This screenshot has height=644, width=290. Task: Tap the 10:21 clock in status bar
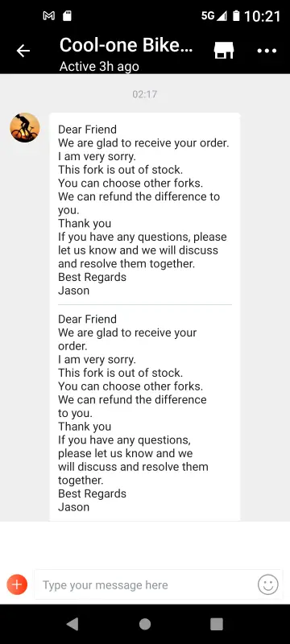[263, 16]
